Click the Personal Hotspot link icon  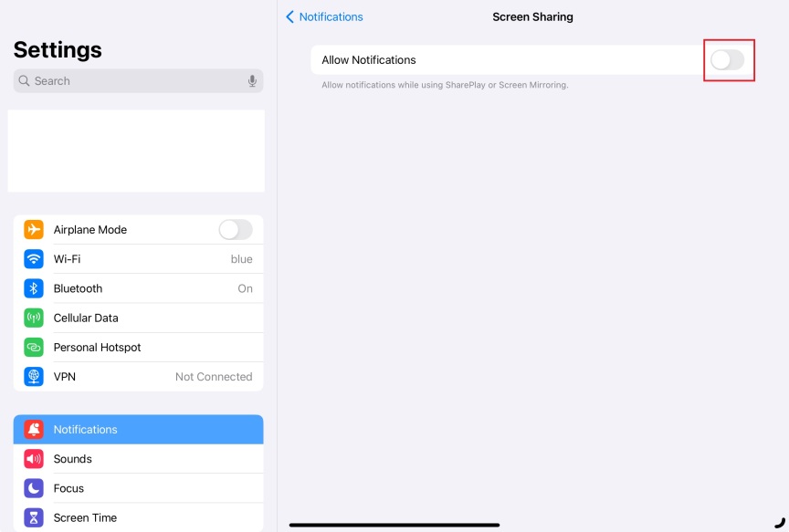[34, 348]
